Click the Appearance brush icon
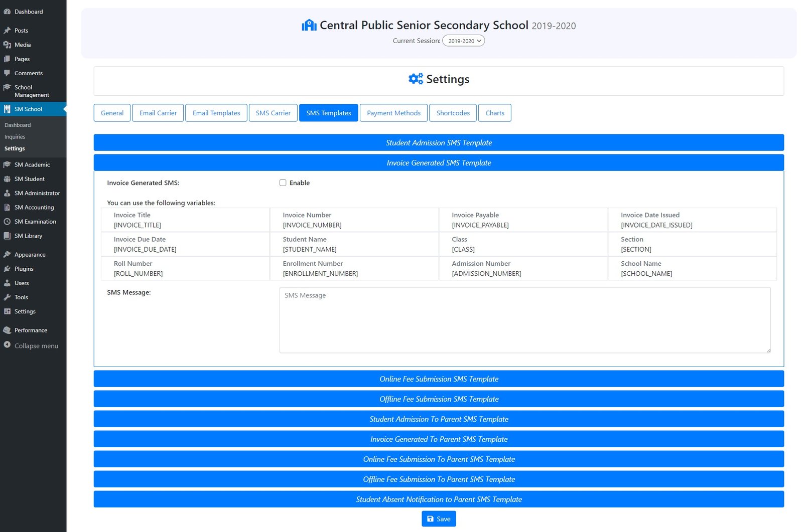This screenshot has width=803, height=532. pyautogui.click(x=7, y=255)
